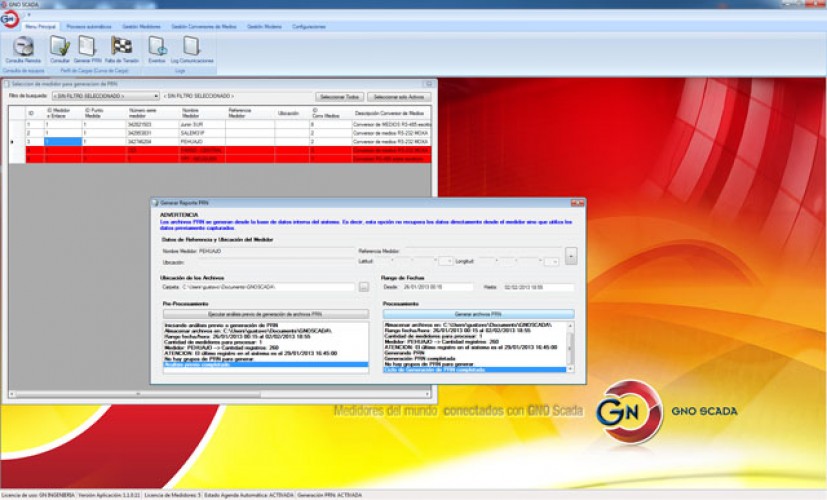Screen dimensions: 827x500
Task: Click Versión Aplicación status bar entry
Action: 109,495
